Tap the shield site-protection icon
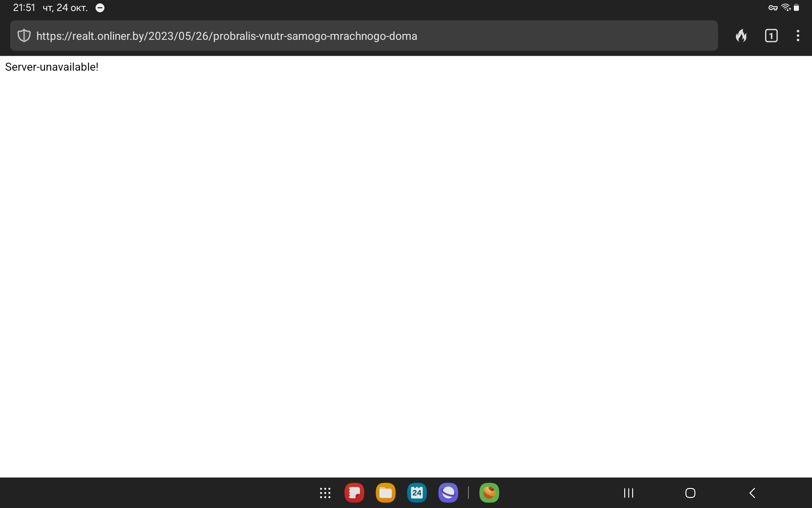 [24, 36]
